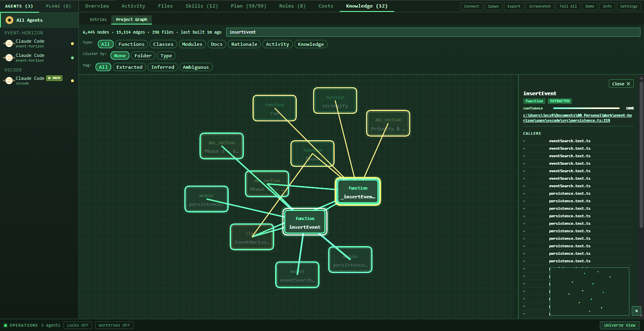The height and width of the screenshot is (331, 644).
Task: Open Settings
Action: (x=629, y=6)
